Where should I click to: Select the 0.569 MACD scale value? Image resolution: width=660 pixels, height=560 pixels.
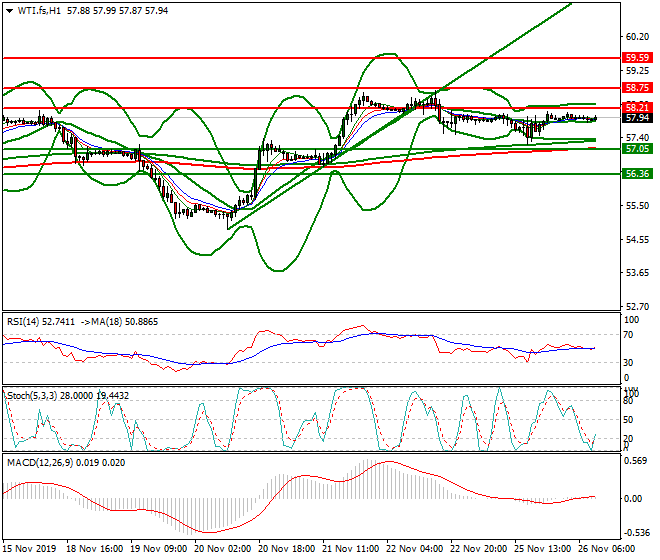(x=636, y=461)
